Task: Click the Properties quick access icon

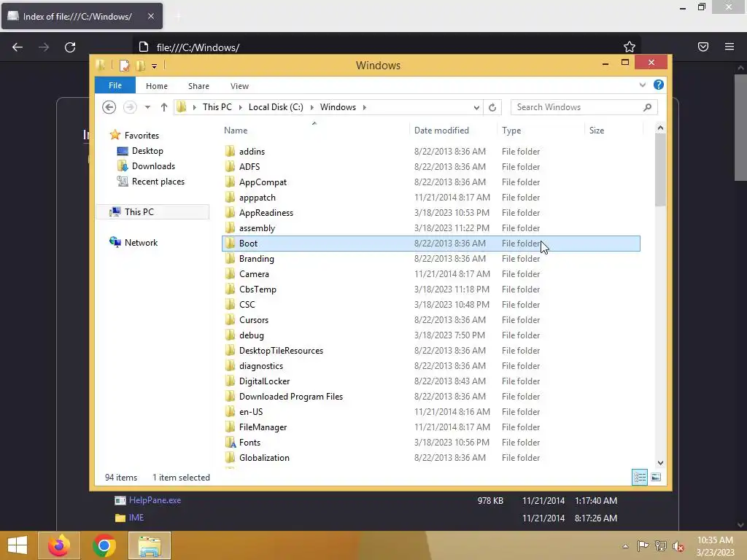Action: click(124, 65)
